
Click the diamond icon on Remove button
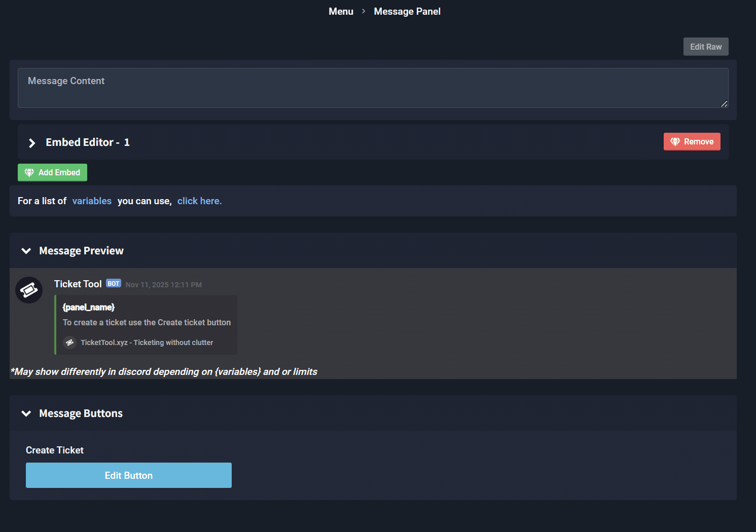[x=675, y=142]
